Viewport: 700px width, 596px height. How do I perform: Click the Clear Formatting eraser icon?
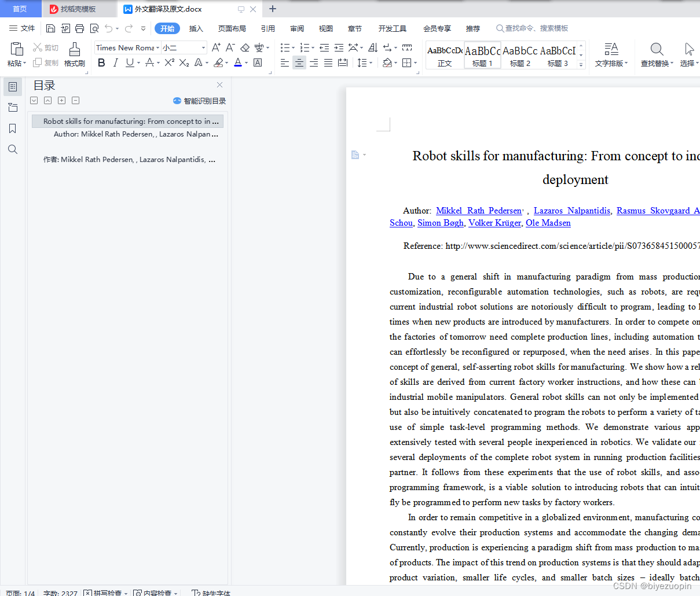(245, 47)
